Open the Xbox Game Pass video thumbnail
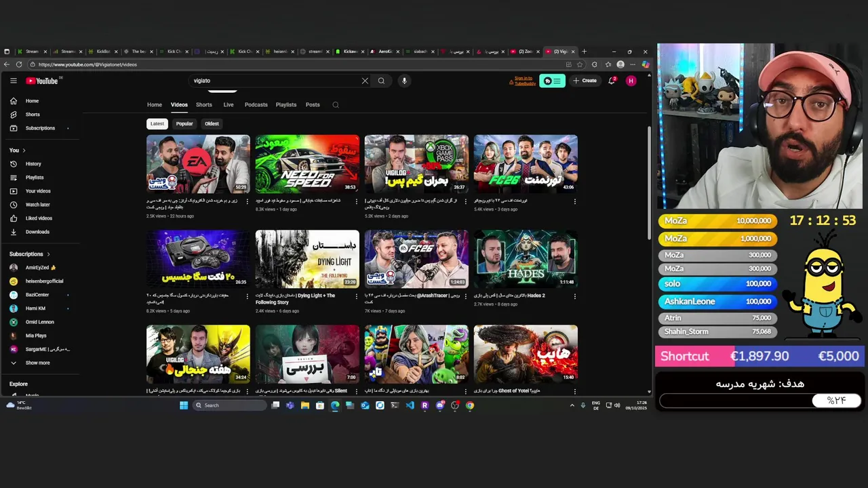 pyautogui.click(x=416, y=163)
